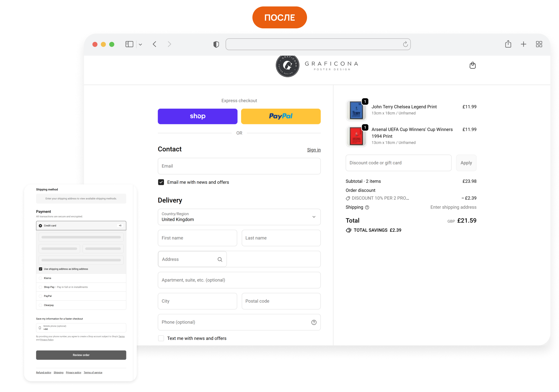Open the shopping bag cart icon
Screen dimensions: 559x392
472,66
